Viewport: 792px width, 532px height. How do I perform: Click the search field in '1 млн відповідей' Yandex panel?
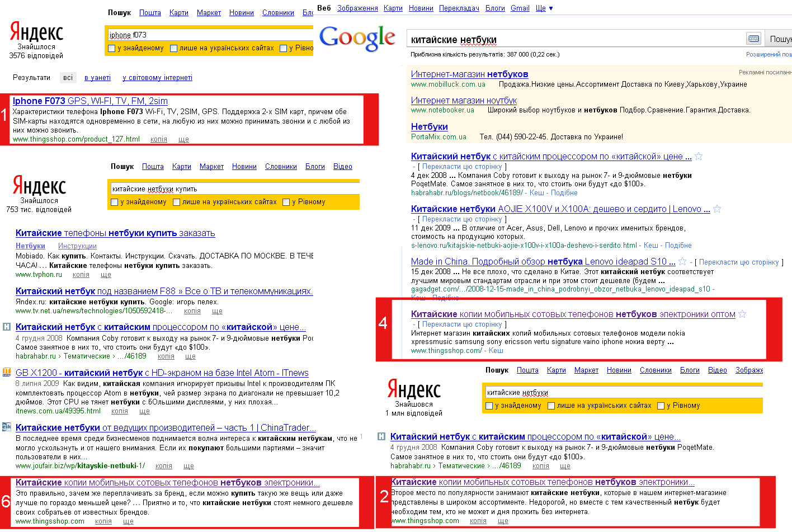624,392
